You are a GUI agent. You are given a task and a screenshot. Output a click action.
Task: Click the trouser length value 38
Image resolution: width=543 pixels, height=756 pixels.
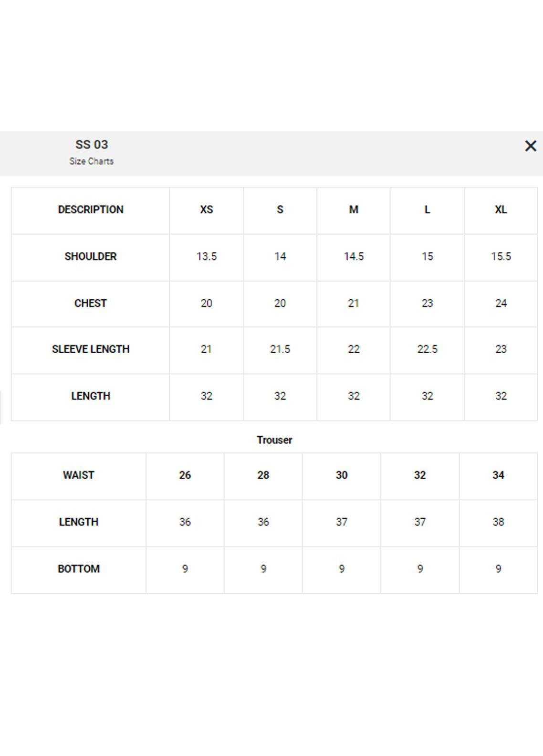498,522
